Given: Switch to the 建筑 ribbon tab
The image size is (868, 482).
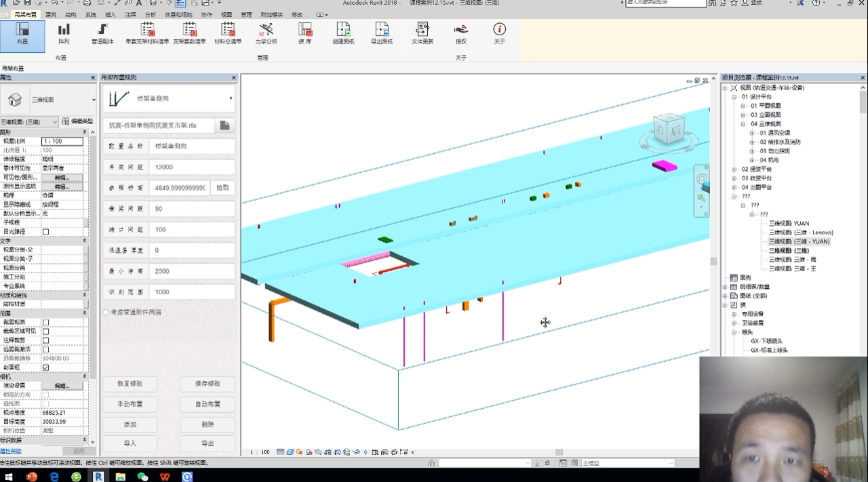Looking at the screenshot, I should tap(51, 14).
